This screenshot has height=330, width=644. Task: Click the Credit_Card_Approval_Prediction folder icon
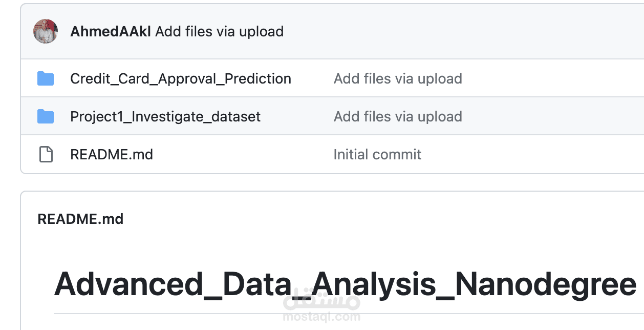tap(46, 79)
